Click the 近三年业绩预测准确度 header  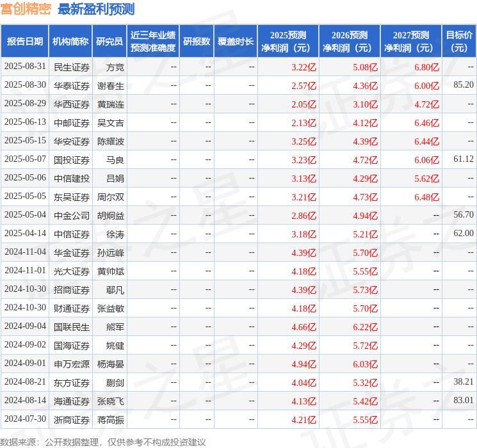[x=153, y=41]
